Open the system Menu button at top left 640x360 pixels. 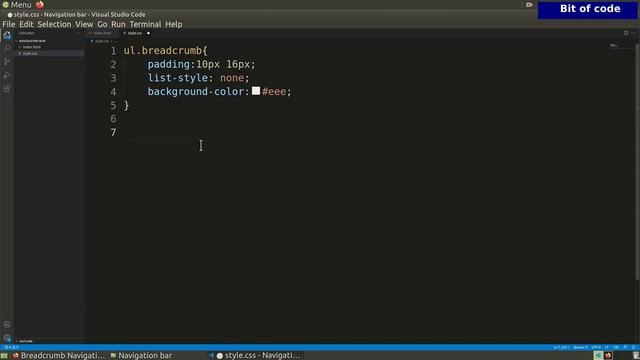click(x=17, y=4)
